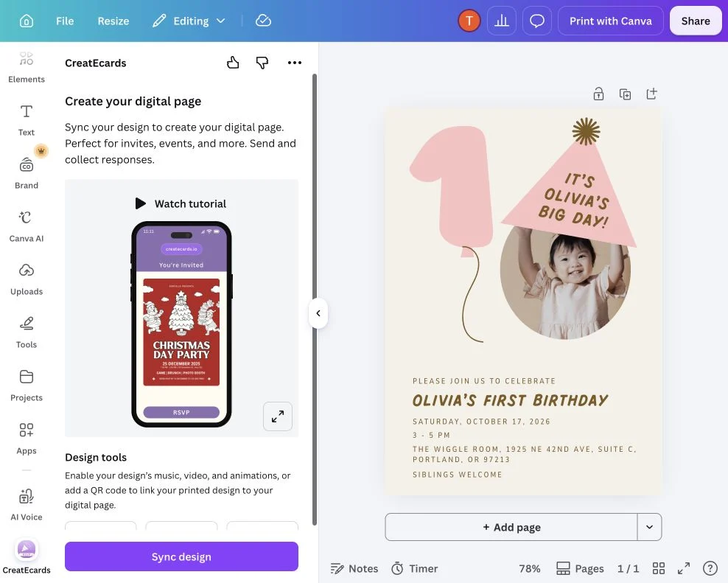
Task: Click Print with Canva button
Action: (x=611, y=21)
